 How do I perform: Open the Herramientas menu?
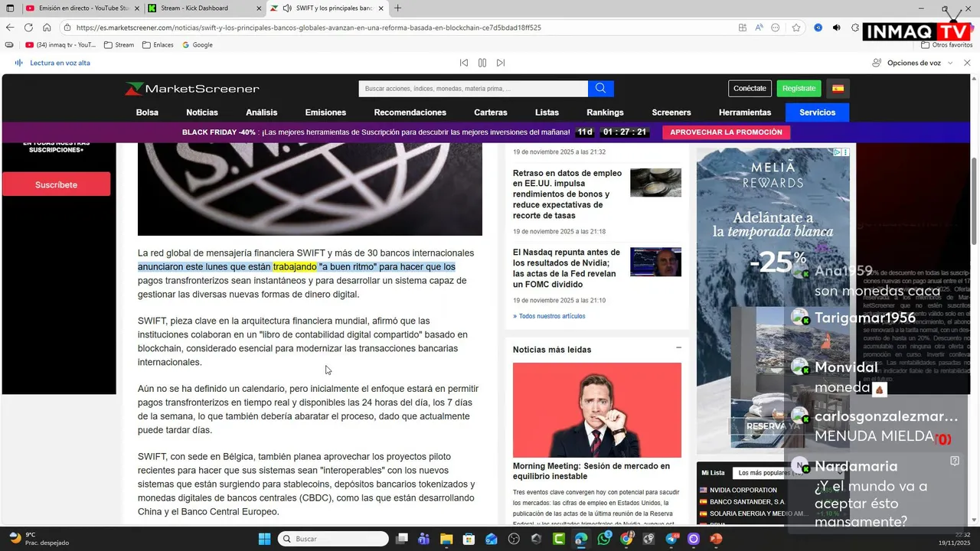point(745,112)
